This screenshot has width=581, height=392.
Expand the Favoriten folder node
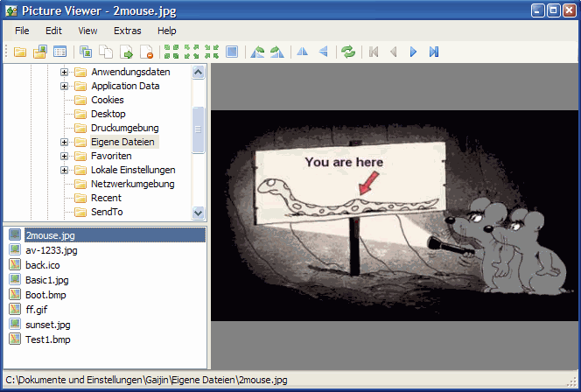click(x=64, y=156)
